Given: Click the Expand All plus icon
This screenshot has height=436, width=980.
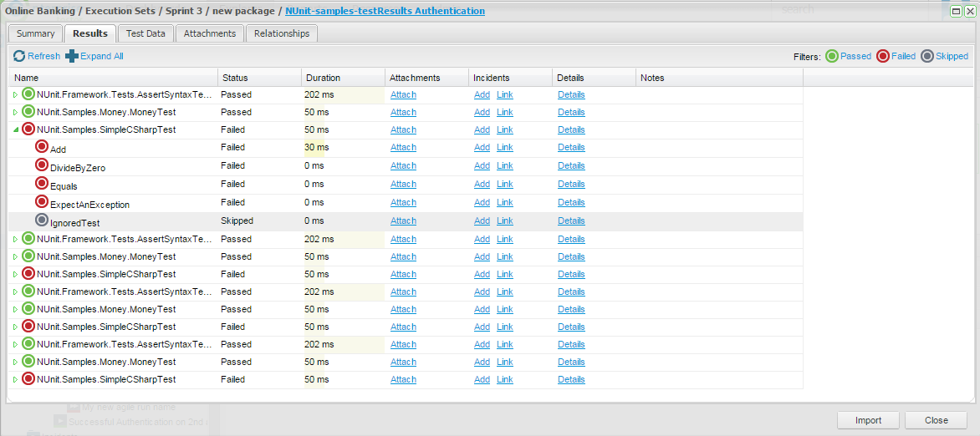Looking at the screenshot, I should click(72, 56).
